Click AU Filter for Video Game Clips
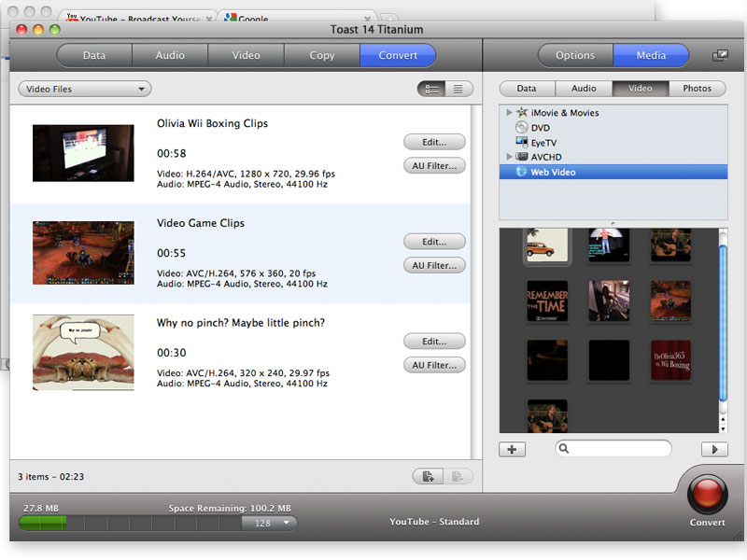 pyautogui.click(x=434, y=265)
